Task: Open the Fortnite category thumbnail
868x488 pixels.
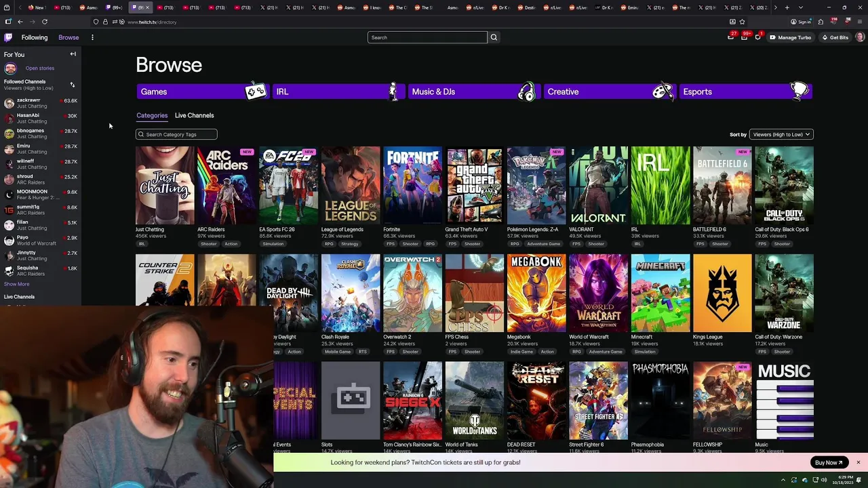Action: point(412,185)
